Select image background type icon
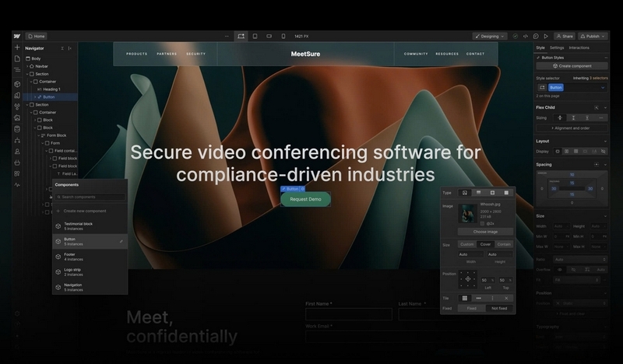Screen dimensions: 623x364 pos(464,193)
